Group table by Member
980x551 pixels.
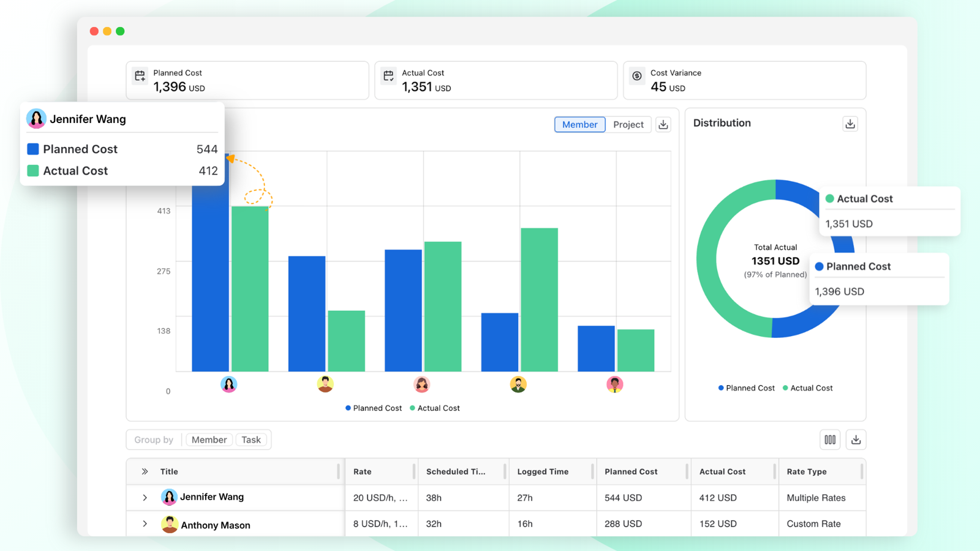click(209, 440)
